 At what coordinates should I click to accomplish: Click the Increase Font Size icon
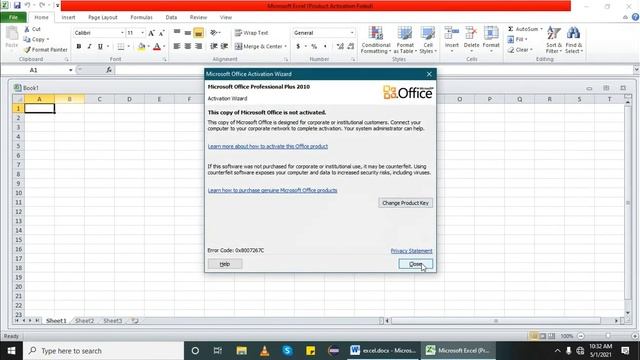(x=151, y=33)
